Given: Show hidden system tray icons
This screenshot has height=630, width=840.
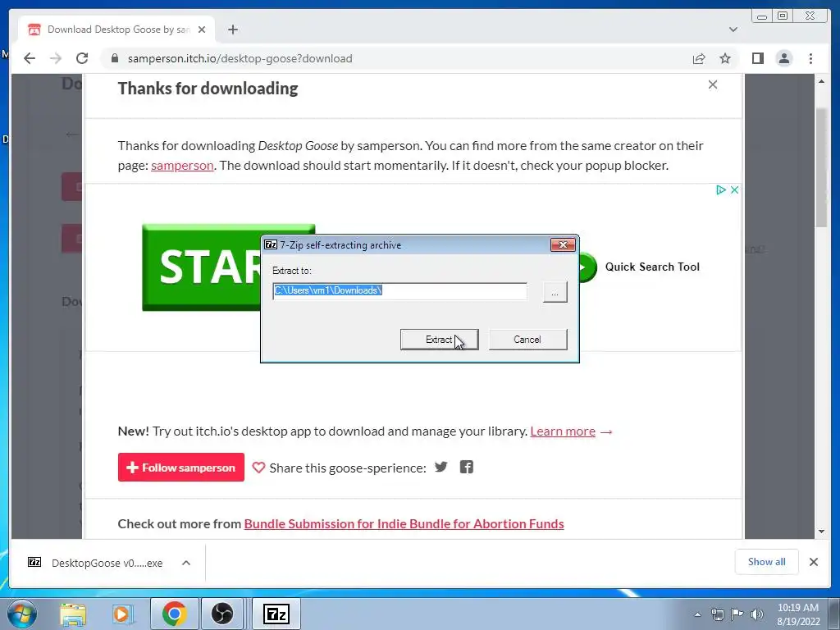Looking at the screenshot, I should [x=697, y=614].
